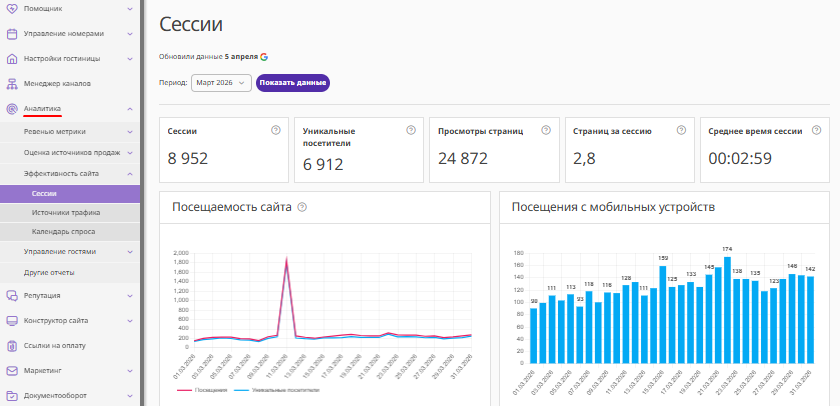This screenshot has height=406, width=840.
Task: Expand the Ревенью метрики submenu
Action: click(x=130, y=131)
